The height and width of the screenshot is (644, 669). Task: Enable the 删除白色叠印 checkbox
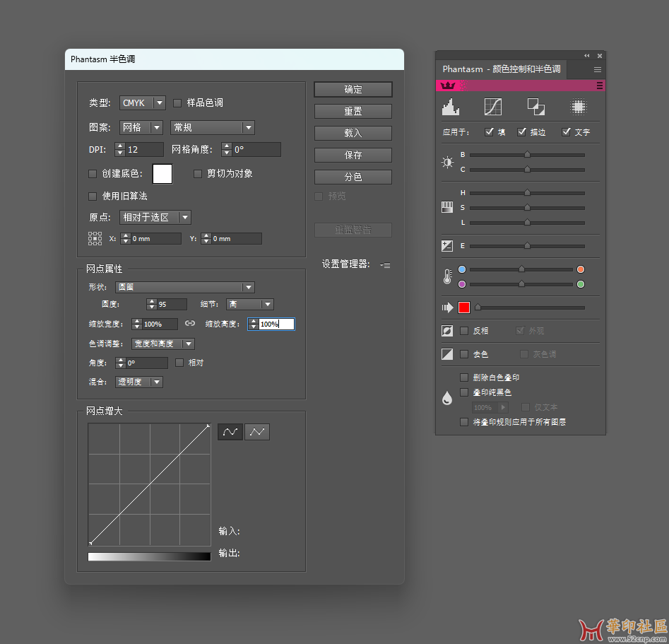coord(464,377)
